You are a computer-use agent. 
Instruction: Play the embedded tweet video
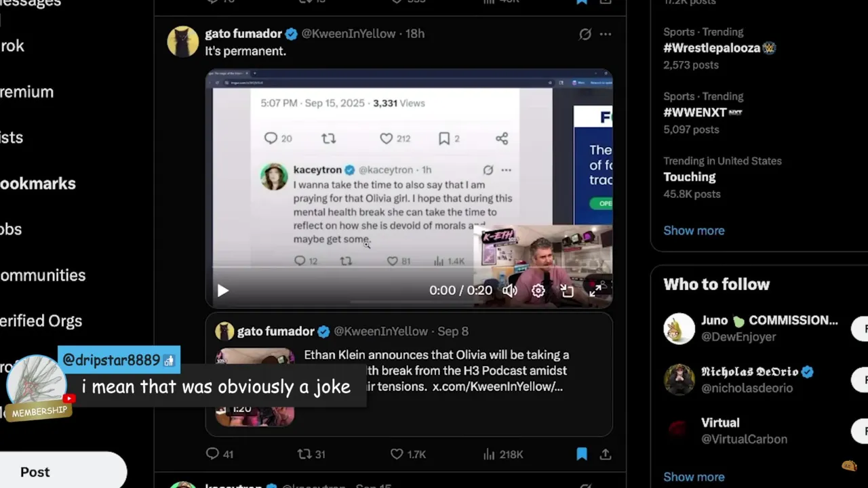[223, 291]
